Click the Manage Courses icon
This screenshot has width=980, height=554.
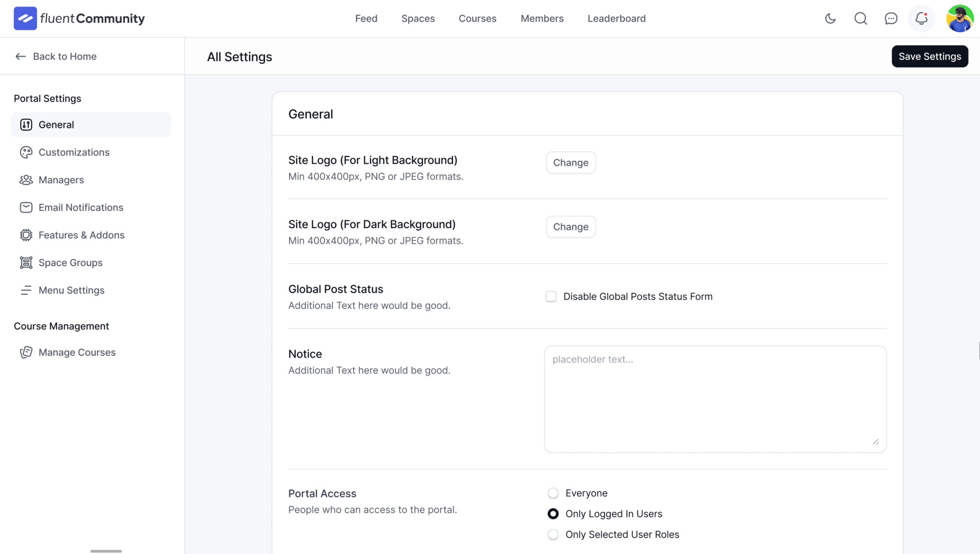click(26, 352)
